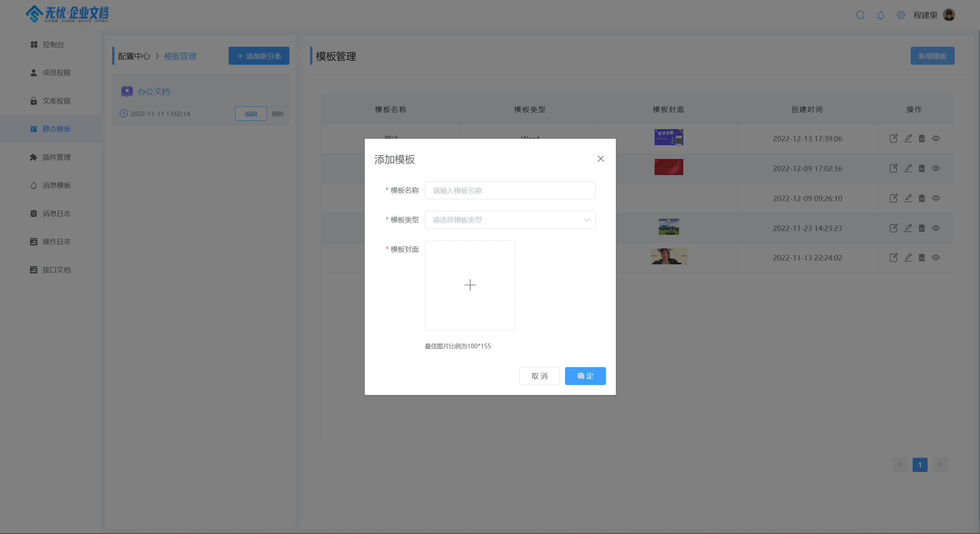Viewport: 980px width, 534px height.
Task: Open 插件管理 in the sidebar
Action: pos(50,157)
